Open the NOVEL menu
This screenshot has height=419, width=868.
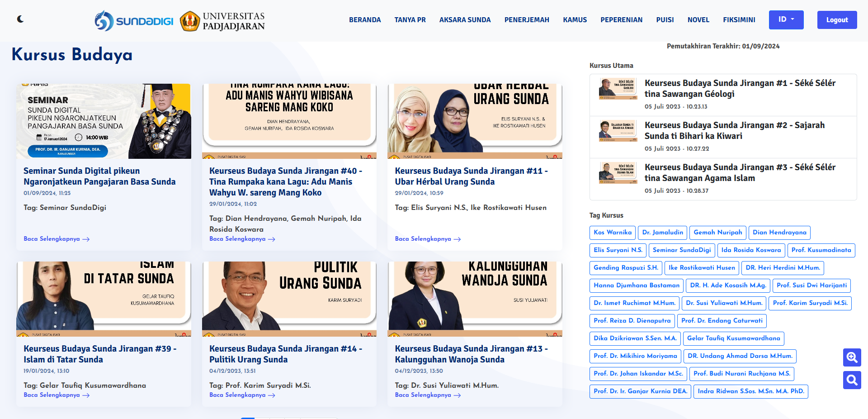point(698,20)
